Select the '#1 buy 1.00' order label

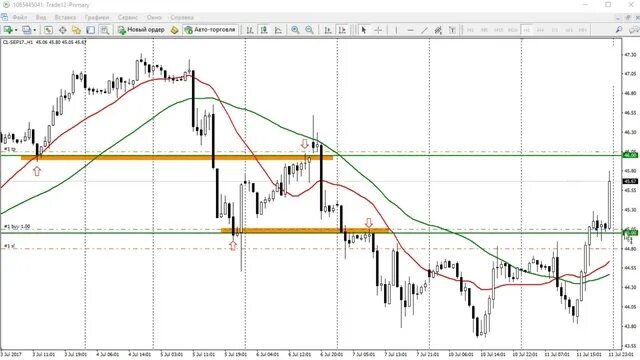(17, 227)
